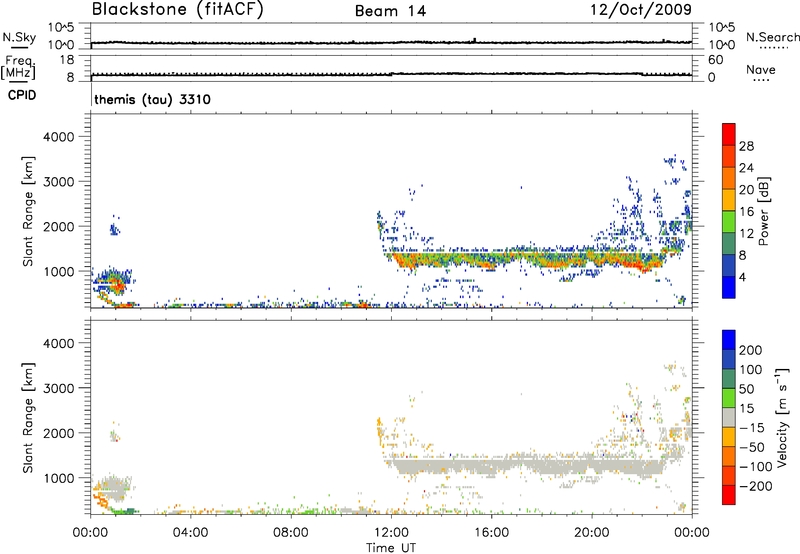Screen dimensions: 800x554
Task: Click the 28 tick on the power scale
Action: pos(746,146)
